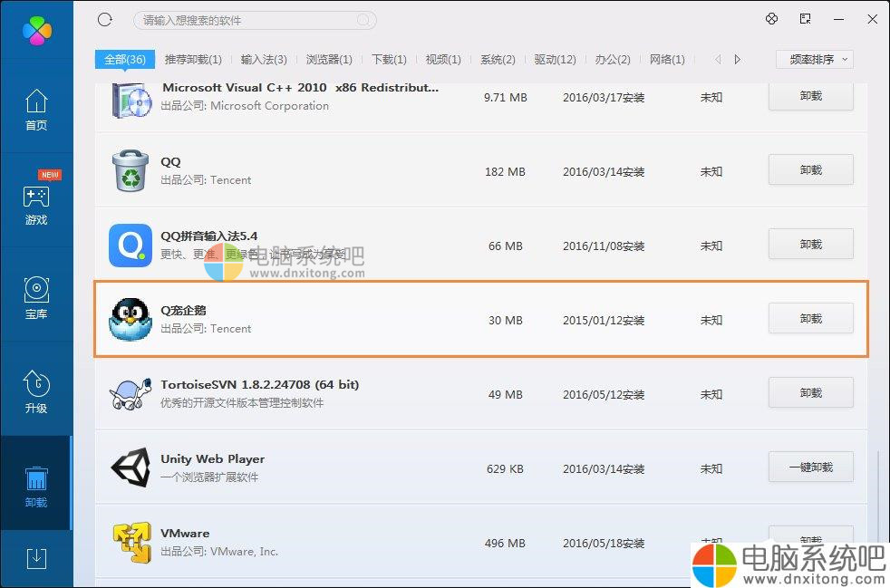Uninstall Microsoft Visual C++ 2010 x86
Screen dimensions: 890x588
[810, 96]
